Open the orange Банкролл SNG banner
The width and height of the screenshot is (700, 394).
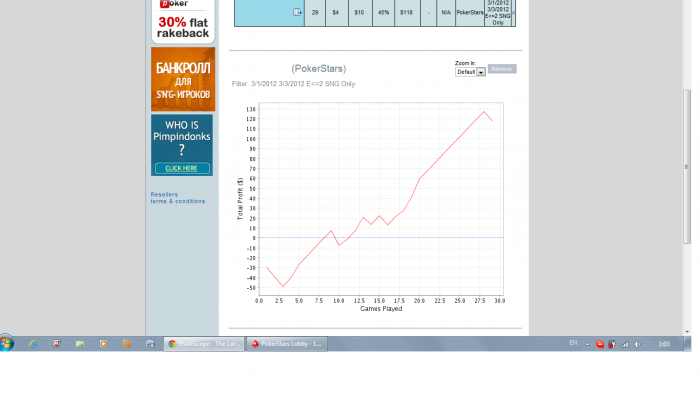(183, 79)
